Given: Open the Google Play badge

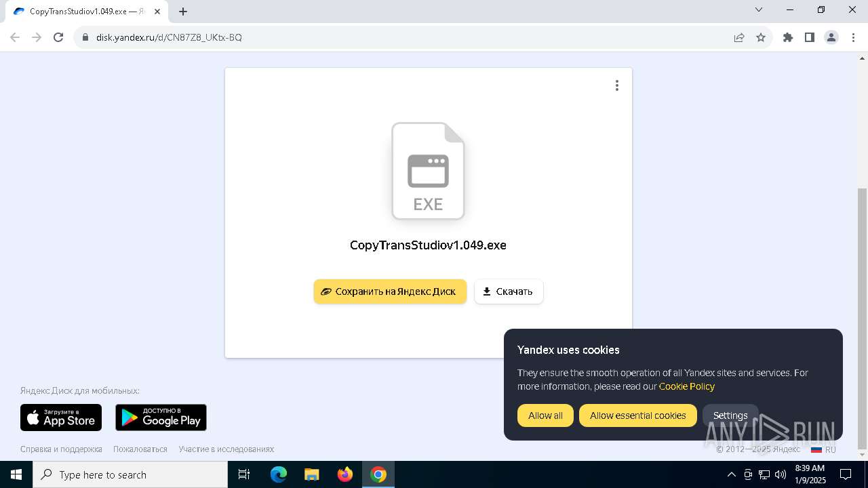Looking at the screenshot, I should (161, 418).
